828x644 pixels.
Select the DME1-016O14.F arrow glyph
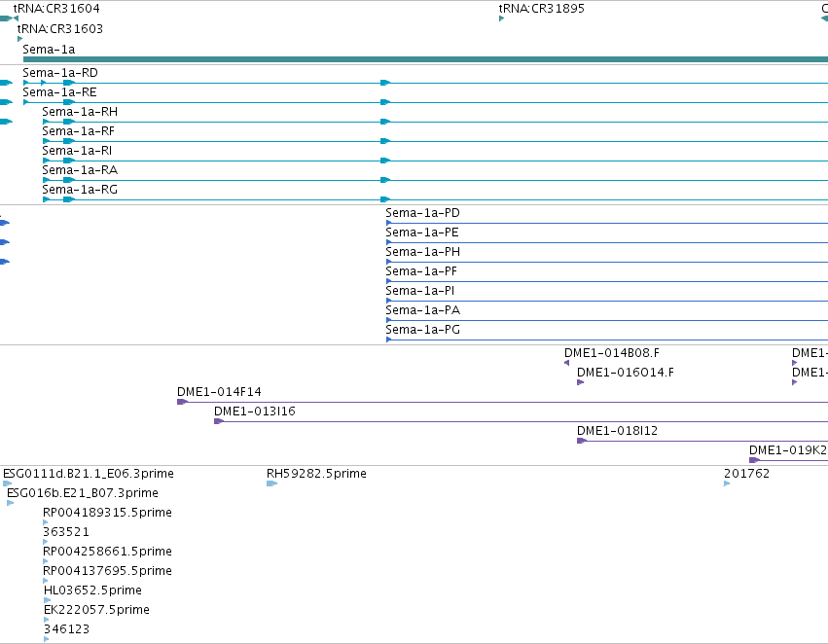pyautogui.click(x=580, y=382)
